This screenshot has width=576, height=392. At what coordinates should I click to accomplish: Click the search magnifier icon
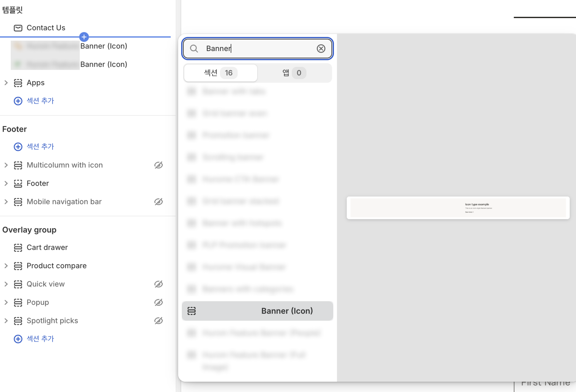click(194, 49)
